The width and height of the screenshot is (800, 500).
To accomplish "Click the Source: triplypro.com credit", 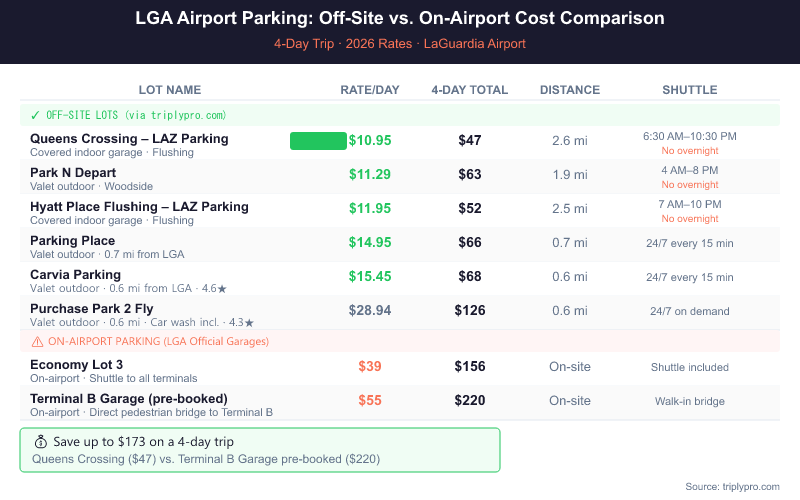I will 732,486.
